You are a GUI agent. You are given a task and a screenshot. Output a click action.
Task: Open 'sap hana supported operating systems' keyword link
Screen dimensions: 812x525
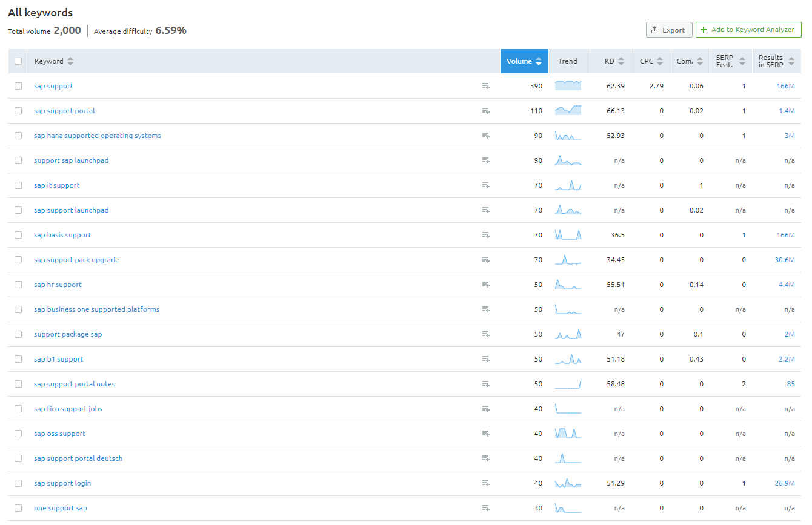98,136
